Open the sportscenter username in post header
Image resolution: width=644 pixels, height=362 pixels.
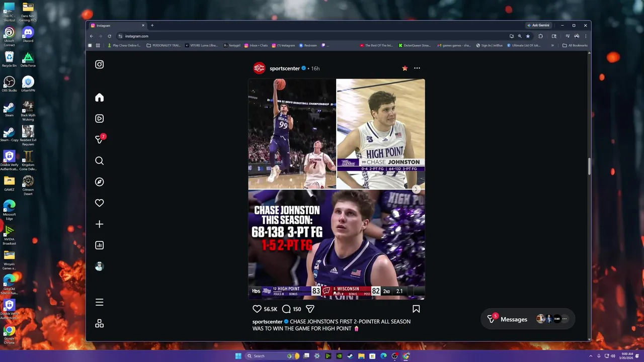285,68
